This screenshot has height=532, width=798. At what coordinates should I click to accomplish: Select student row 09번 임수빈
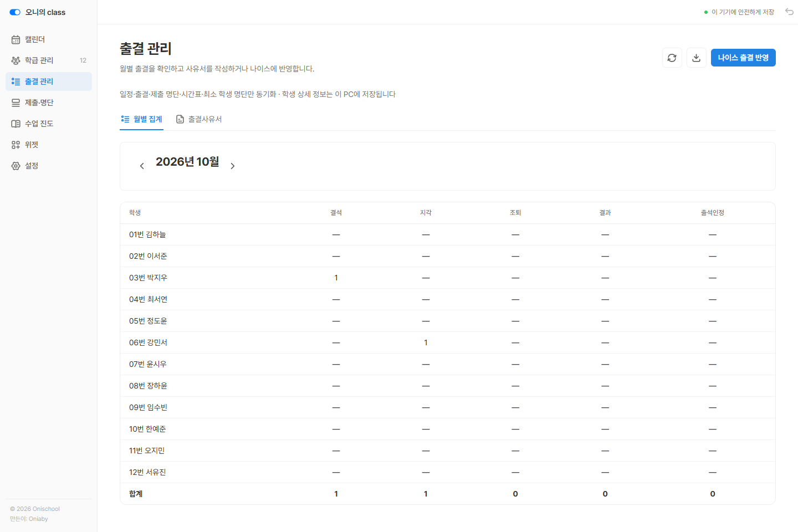(448, 407)
